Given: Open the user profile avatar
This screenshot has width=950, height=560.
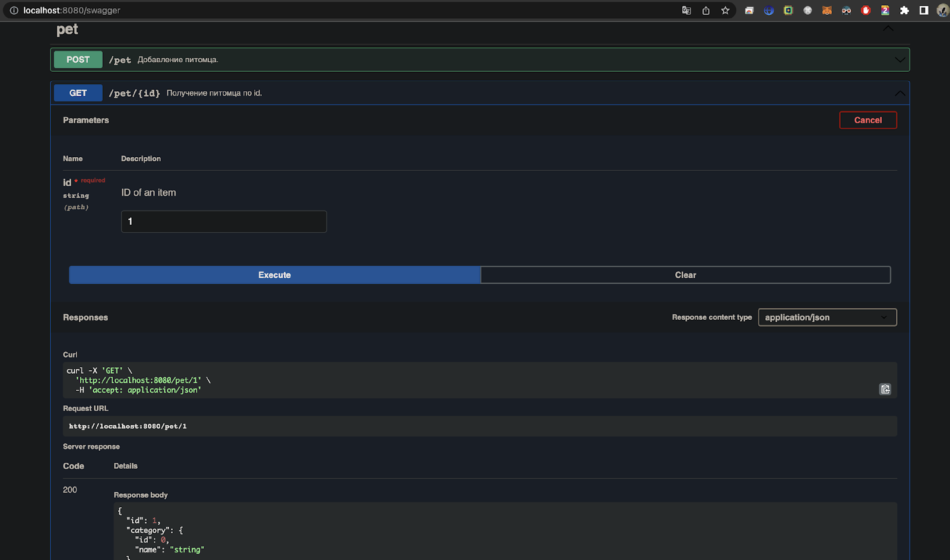Looking at the screenshot, I should coord(942,10).
